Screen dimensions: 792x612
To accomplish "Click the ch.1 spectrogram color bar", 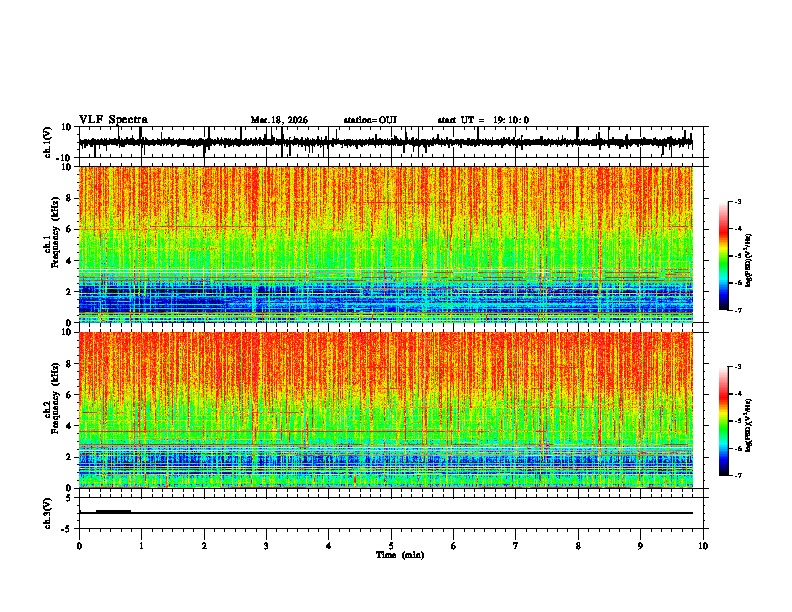I will pyautogui.click(x=723, y=256).
